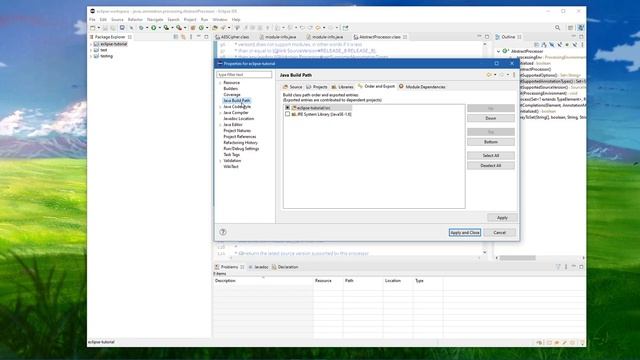The image size is (640, 360).
Task: Select the Java perspective icon
Action: 580,28
